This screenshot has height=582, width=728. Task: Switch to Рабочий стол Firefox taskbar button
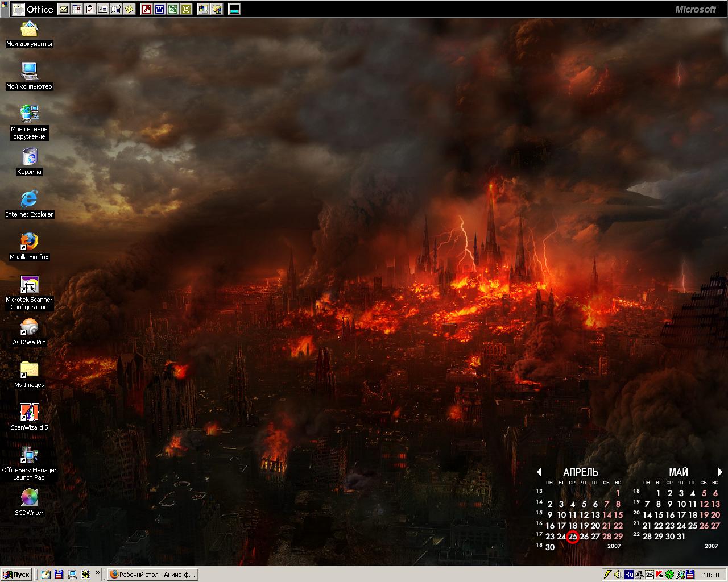pyautogui.click(x=152, y=575)
